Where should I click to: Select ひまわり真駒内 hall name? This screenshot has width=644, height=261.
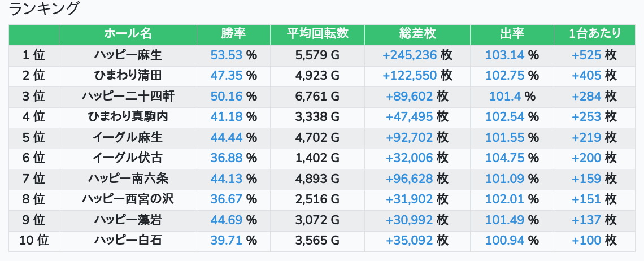128,117
